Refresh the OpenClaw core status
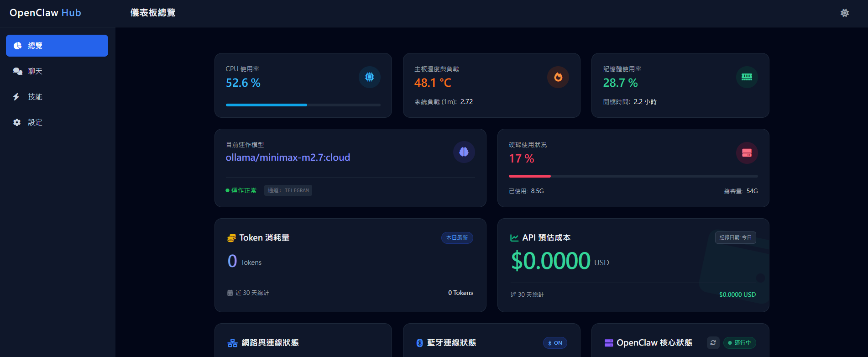 click(x=713, y=343)
